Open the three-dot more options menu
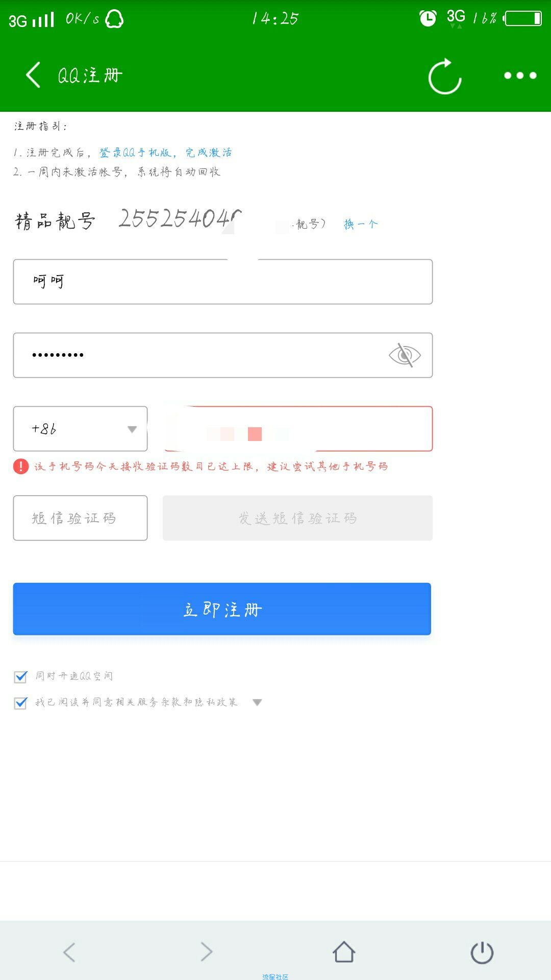 [x=520, y=76]
